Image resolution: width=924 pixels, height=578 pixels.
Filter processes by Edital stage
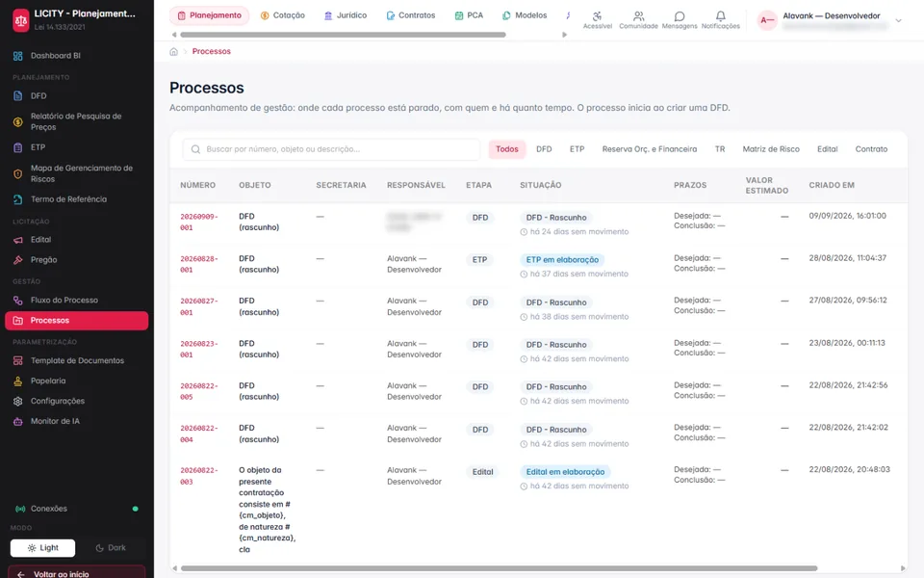[828, 149]
